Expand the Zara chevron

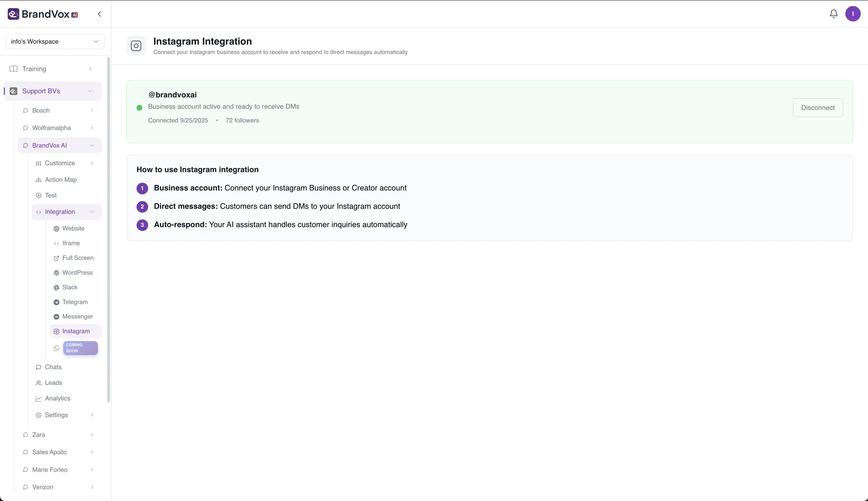click(92, 435)
